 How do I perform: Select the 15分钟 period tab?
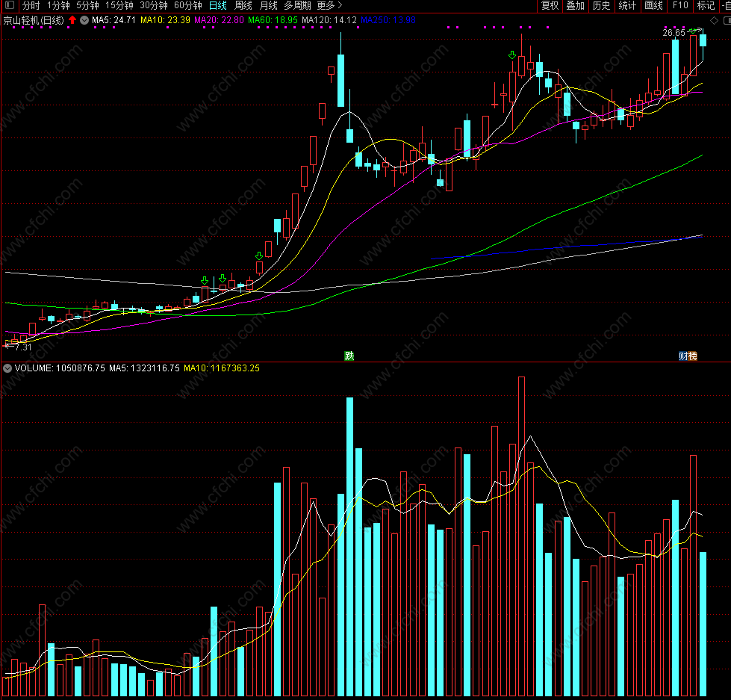click(x=119, y=5)
